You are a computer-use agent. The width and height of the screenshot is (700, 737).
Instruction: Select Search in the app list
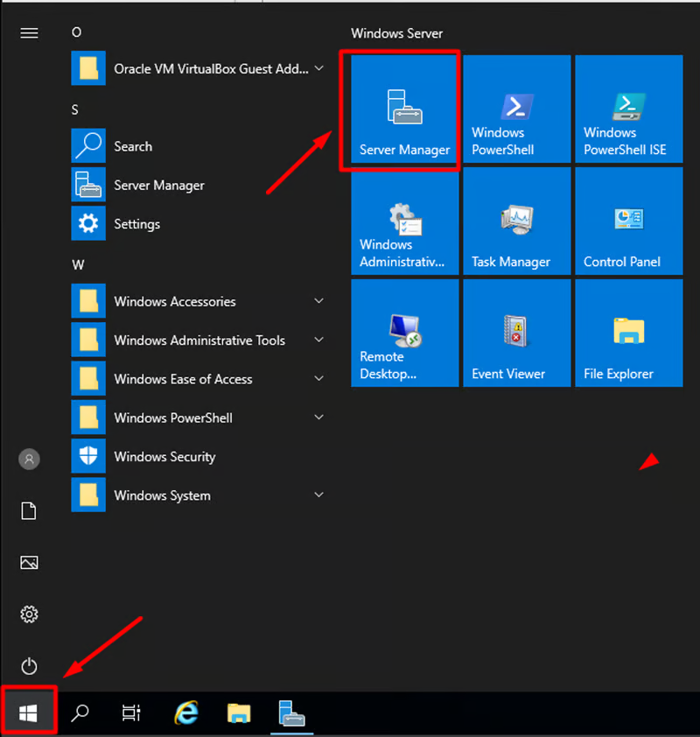(132, 147)
